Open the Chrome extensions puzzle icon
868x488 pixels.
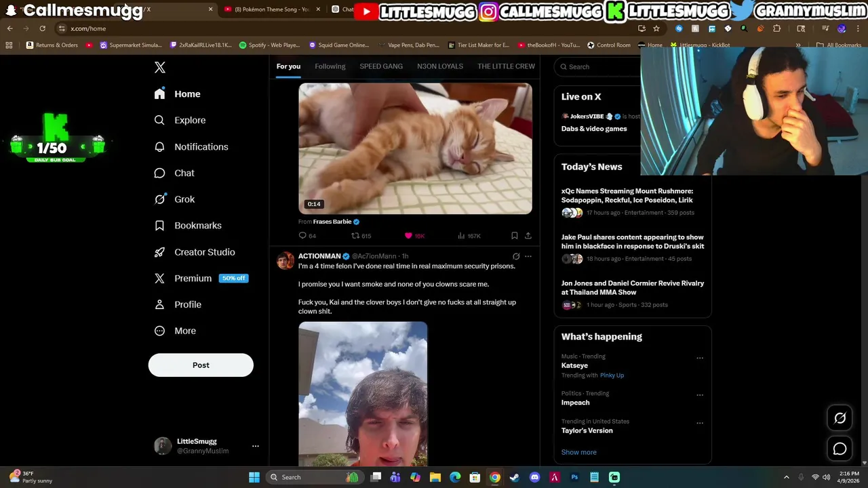click(x=777, y=28)
